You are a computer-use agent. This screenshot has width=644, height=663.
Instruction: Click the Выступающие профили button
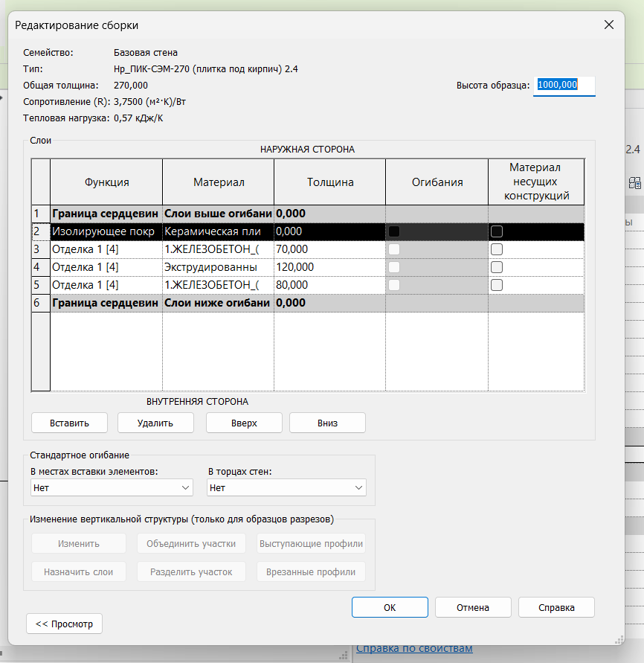pos(311,543)
